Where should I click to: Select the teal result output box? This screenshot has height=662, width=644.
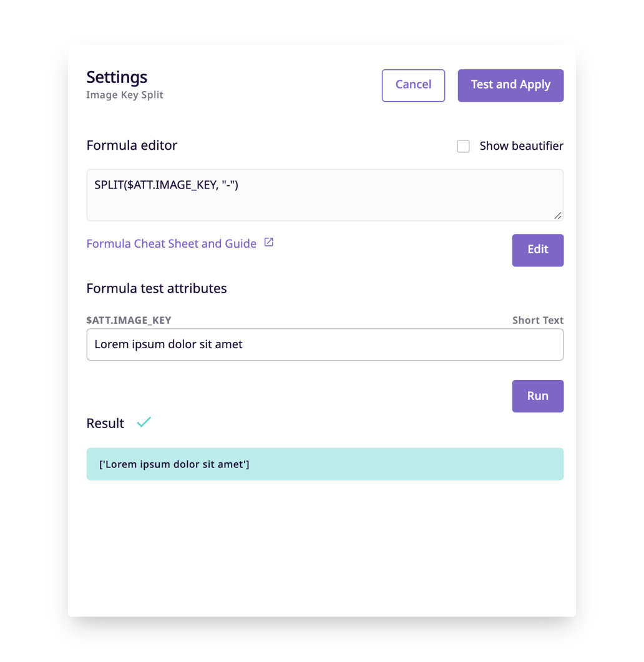pos(324,464)
